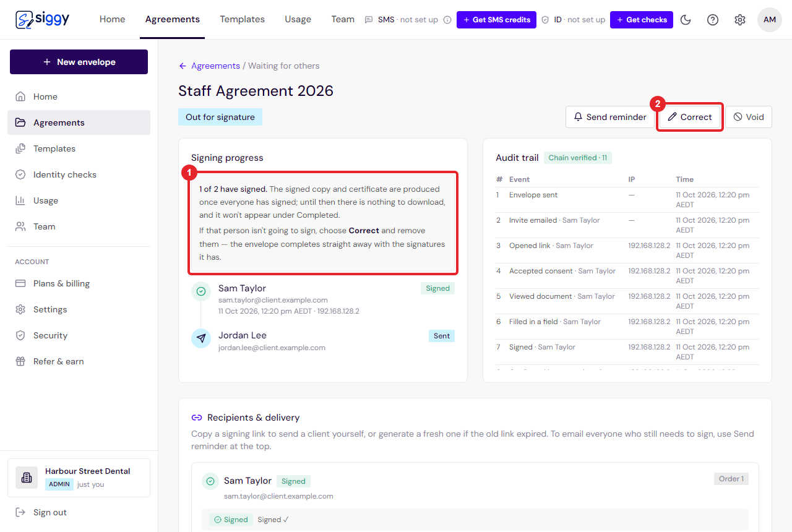The image size is (792, 532).
Task: Click the Chain verified badge
Action: click(x=578, y=158)
